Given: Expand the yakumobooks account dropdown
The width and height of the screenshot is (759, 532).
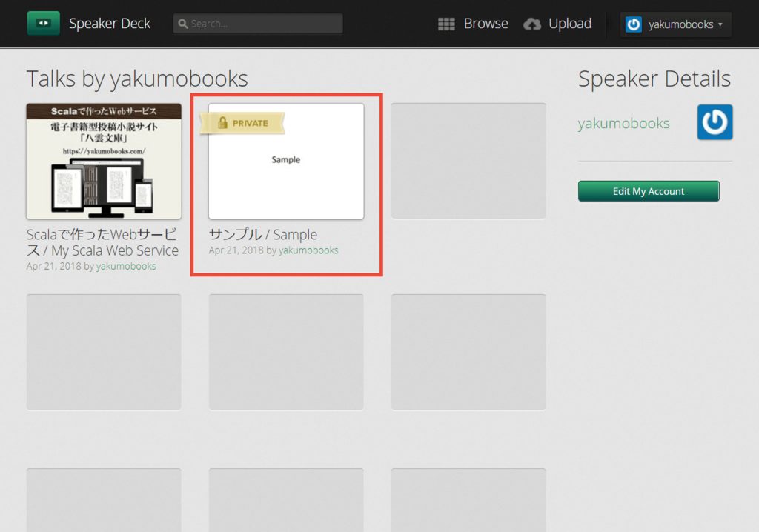Looking at the screenshot, I should pos(676,24).
